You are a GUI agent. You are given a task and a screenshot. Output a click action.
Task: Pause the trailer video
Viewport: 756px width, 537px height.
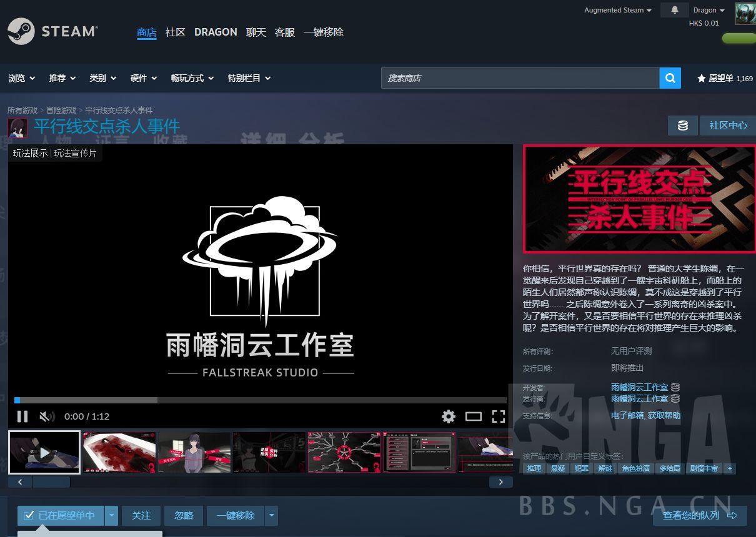pyautogui.click(x=22, y=416)
